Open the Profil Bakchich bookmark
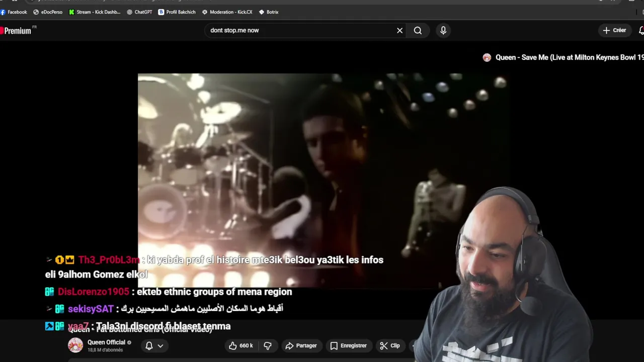644x362 pixels. 177,12
